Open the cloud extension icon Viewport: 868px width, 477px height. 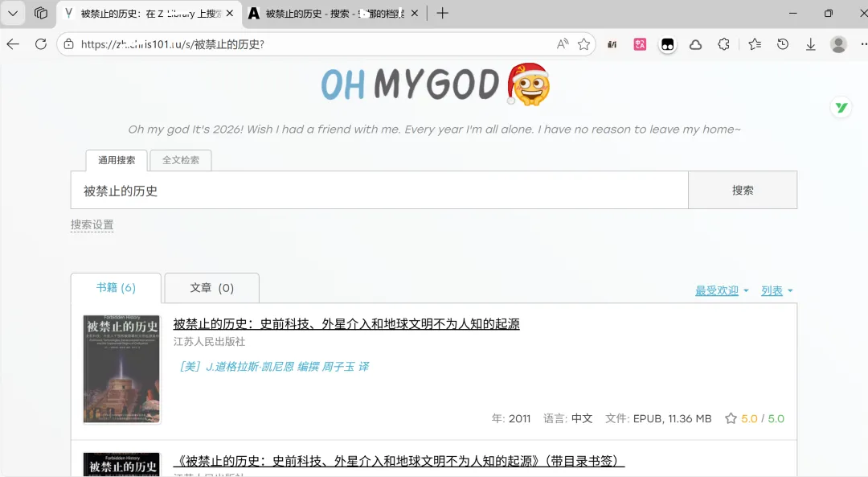tap(696, 44)
